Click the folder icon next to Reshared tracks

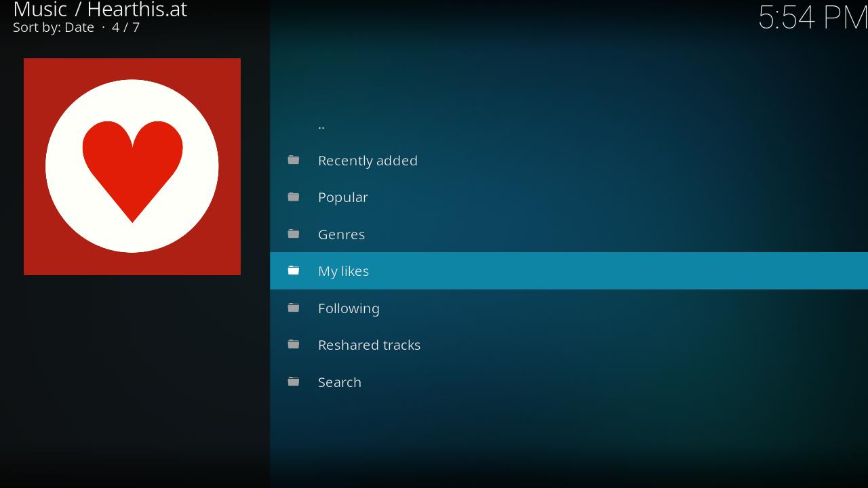[294, 344]
